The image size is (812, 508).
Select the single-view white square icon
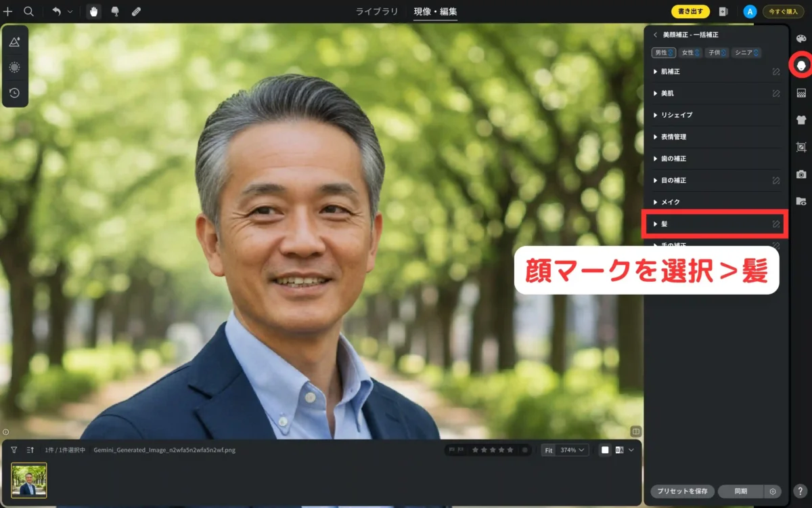click(605, 450)
